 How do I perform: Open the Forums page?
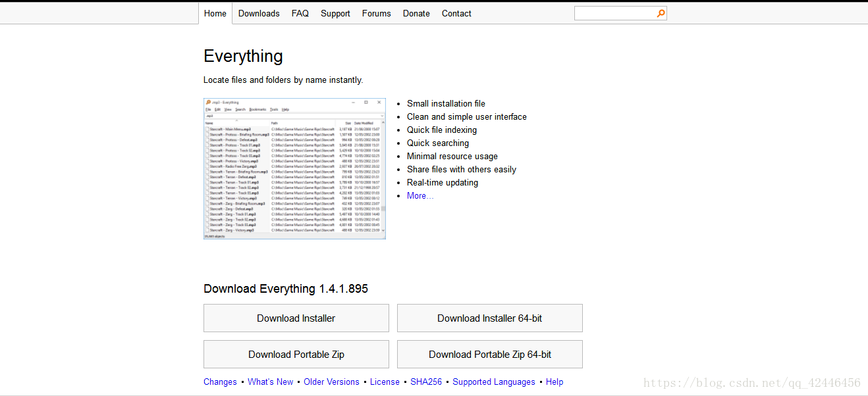click(376, 12)
